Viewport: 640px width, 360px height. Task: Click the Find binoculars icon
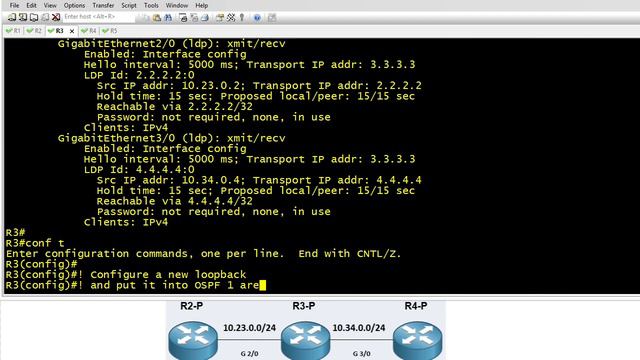tap(168, 18)
